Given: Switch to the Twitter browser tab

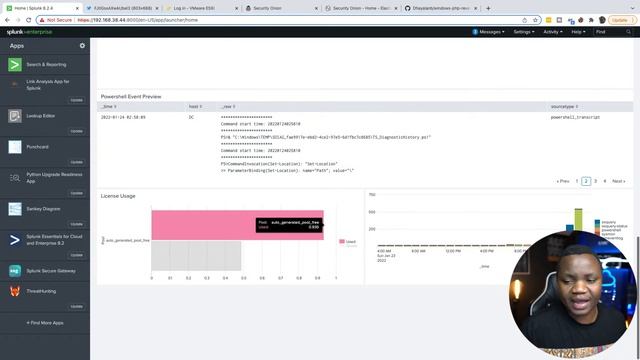Looking at the screenshot, I should [x=122, y=8].
